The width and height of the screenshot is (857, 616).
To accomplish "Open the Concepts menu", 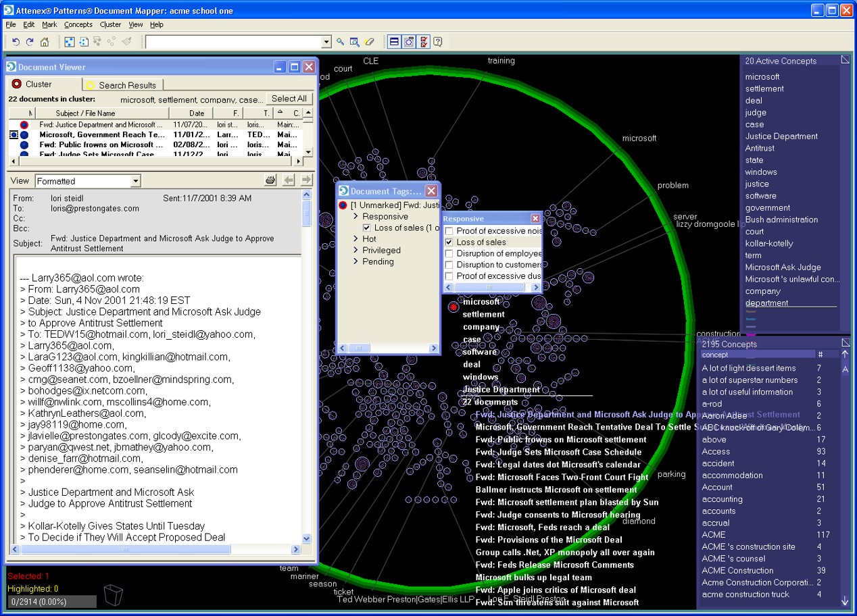I will (x=78, y=24).
